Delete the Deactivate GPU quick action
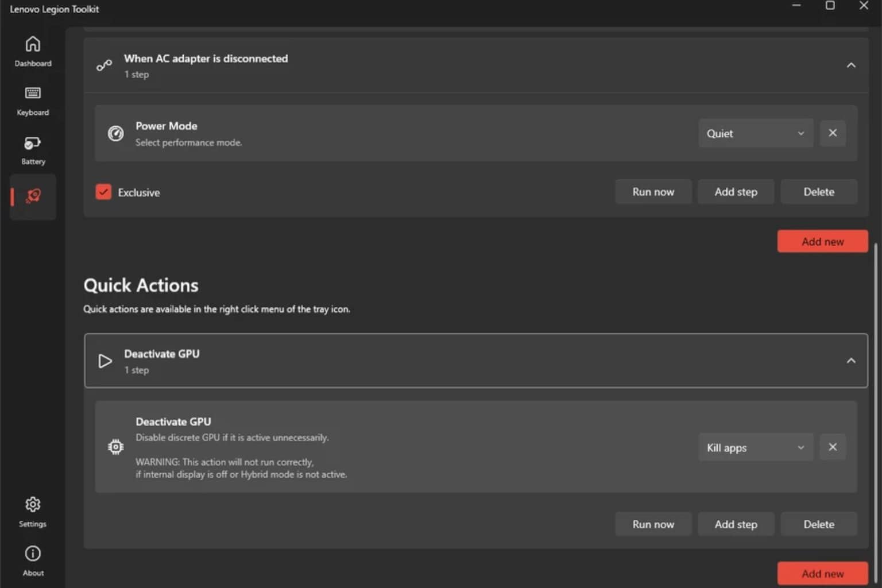Viewport: 882px width, 588px height. [818, 524]
